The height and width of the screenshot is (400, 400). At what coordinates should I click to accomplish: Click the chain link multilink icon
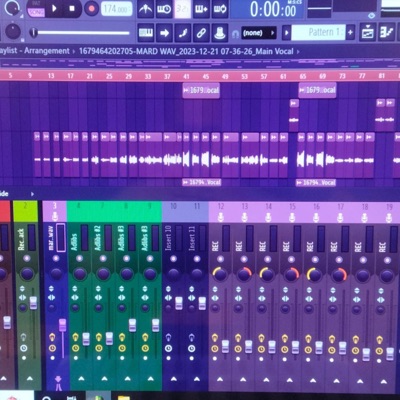coord(201,33)
